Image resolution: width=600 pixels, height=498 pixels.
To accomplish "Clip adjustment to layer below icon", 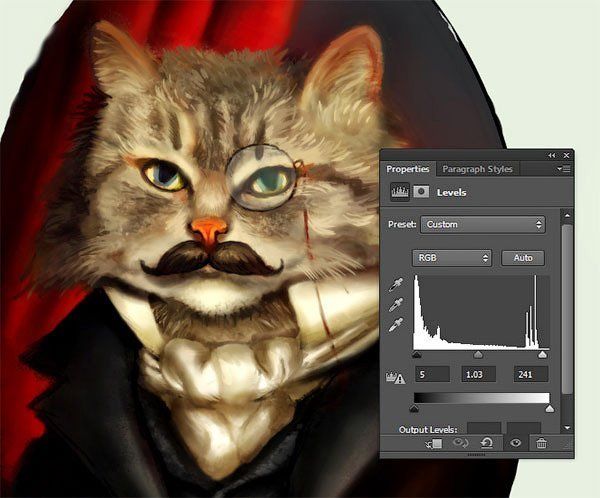I will pyautogui.click(x=434, y=444).
